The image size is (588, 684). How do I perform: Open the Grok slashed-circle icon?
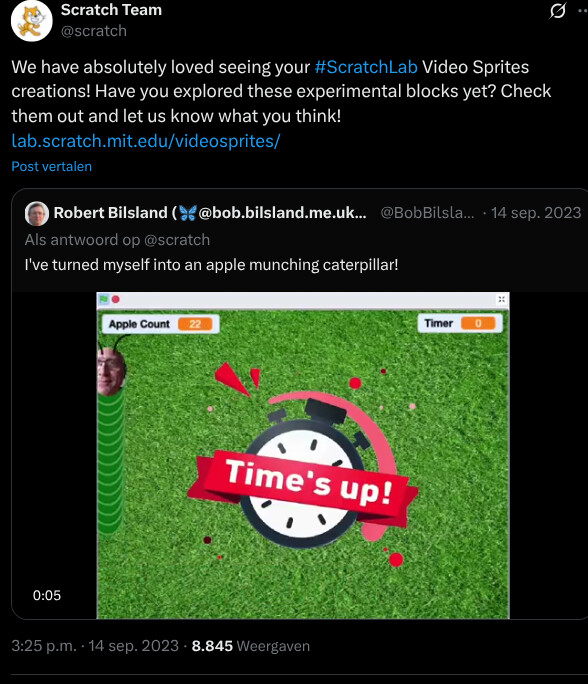(557, 11)
